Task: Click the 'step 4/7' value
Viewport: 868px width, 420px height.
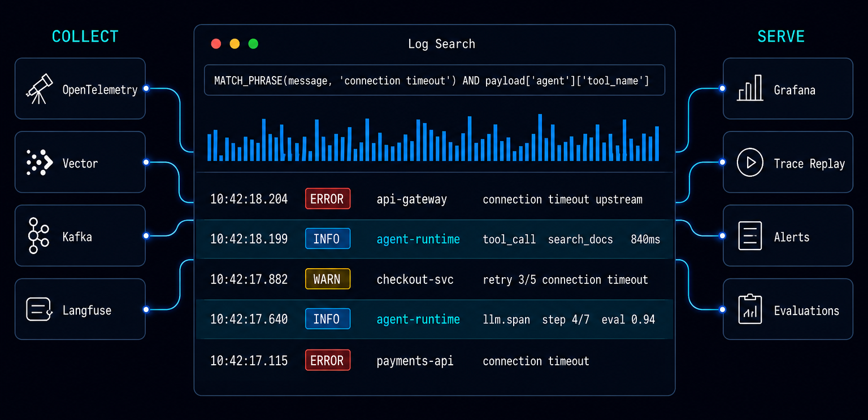Action: pos(566,320)
